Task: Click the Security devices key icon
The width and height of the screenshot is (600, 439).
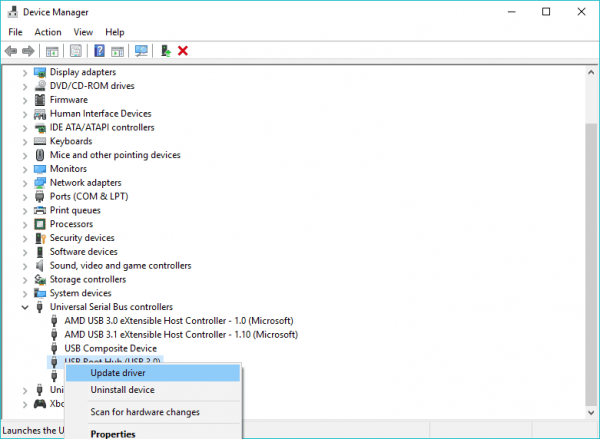Action: (40, 238)
